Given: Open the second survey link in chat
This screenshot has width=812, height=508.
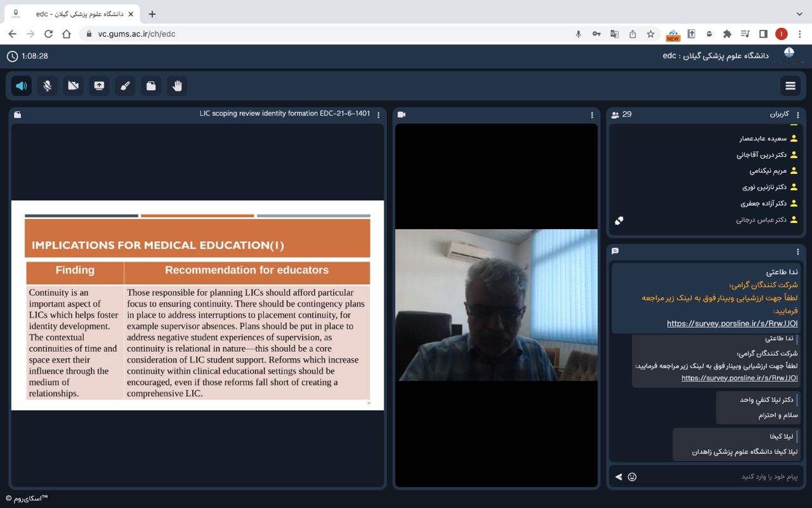Looking at the screenshot, I should [739, 378].
